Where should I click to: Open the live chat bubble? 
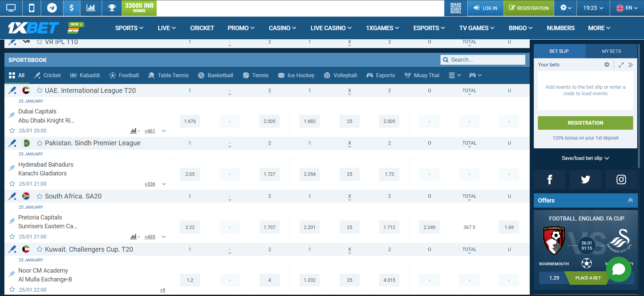point(619,269)
